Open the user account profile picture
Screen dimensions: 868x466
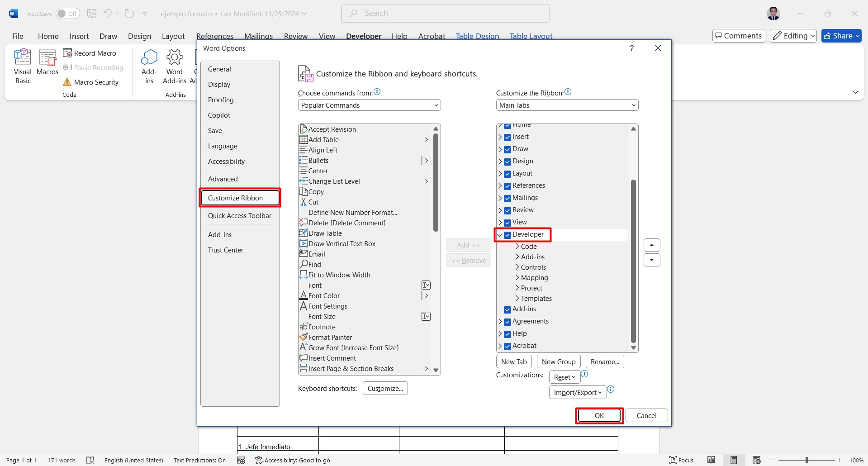pyautogui.click(x=773, y=14)
